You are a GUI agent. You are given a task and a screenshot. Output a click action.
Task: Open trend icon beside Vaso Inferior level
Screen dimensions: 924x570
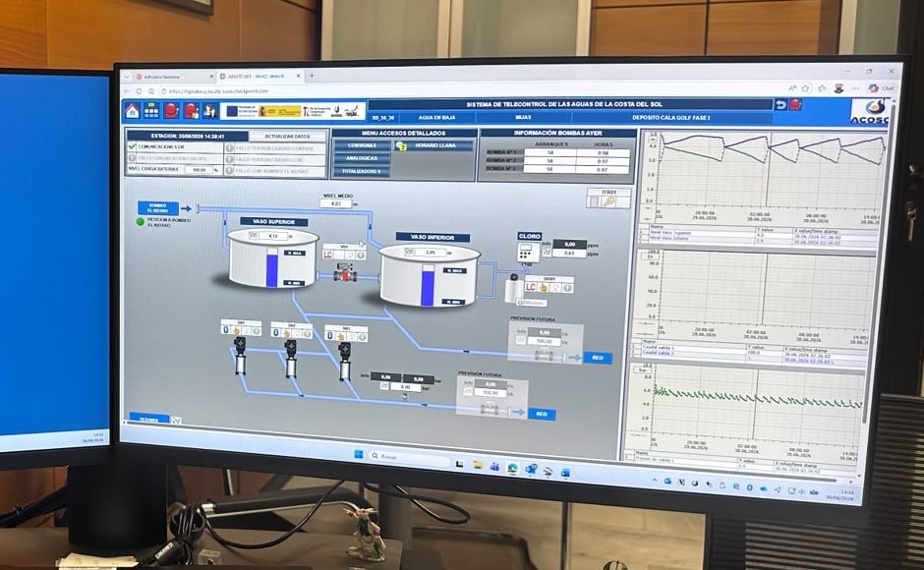pos(408,252)
